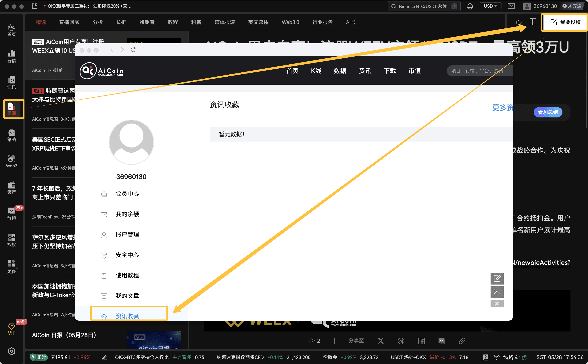Open the Web3 sidebar icon

click(11, 161)
